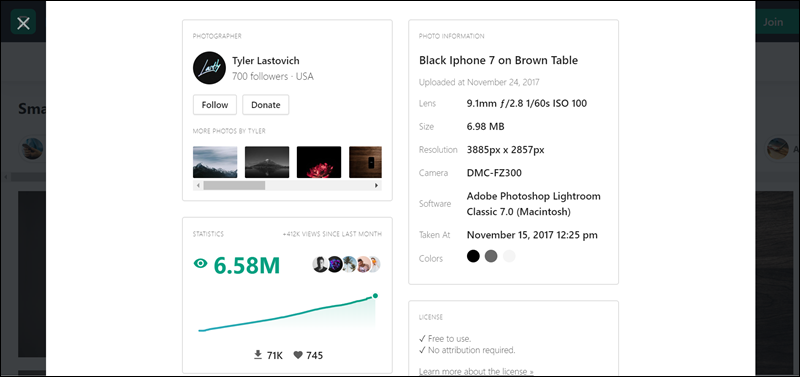The image size is (800, 377).
Task: Click the Join button in header
Action: [772, 22]
